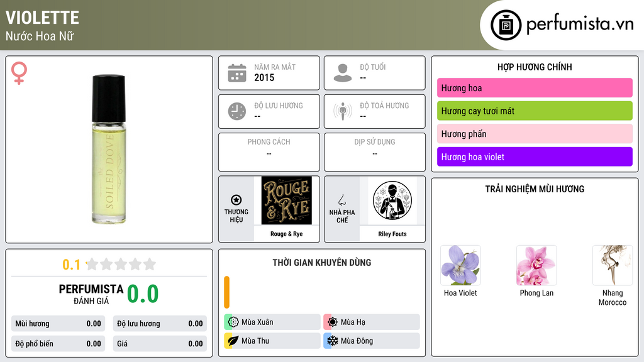This screenshot has width=644, height=362.
Task: Click the Mùa Hạ season label
Action: pos(353,322)
